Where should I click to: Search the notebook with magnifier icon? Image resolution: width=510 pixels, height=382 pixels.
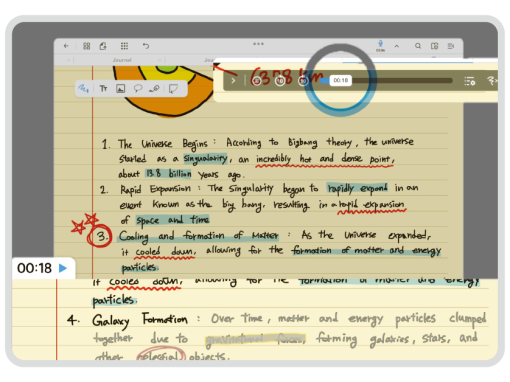click(418, 46)
